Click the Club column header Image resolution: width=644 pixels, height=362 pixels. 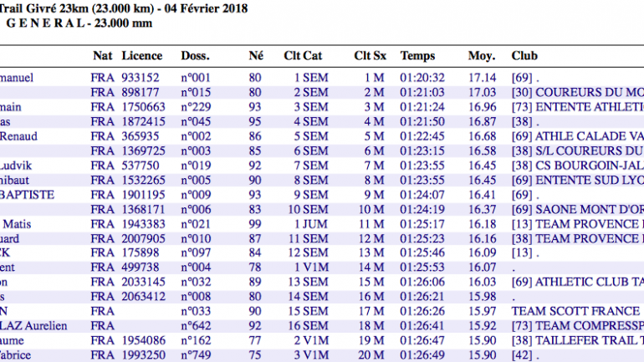click(524, 56)
